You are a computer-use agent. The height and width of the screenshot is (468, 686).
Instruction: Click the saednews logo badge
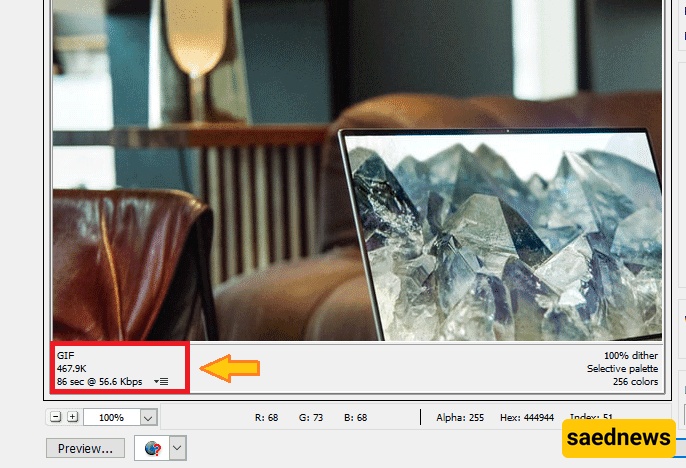(x=618, y=438)
